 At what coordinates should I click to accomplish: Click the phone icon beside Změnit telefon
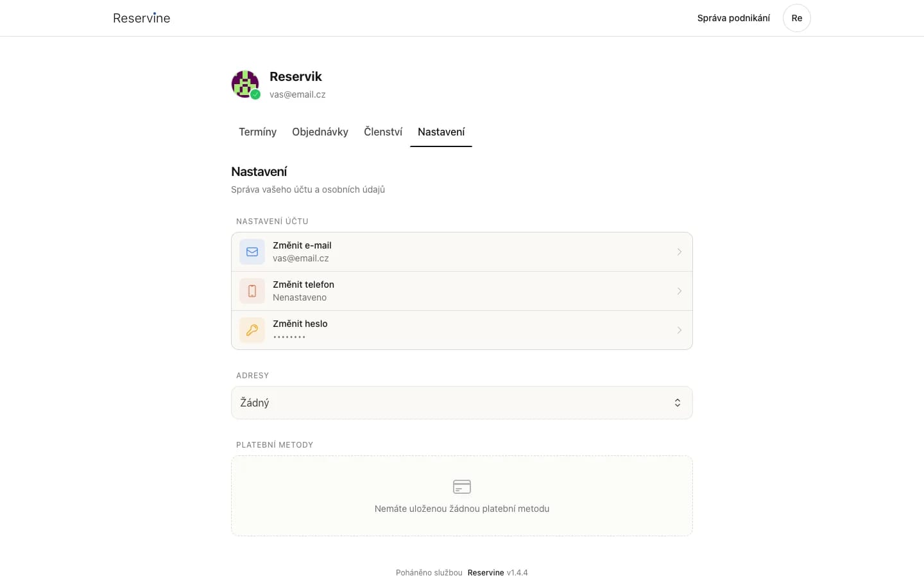[x=252, y=291]
